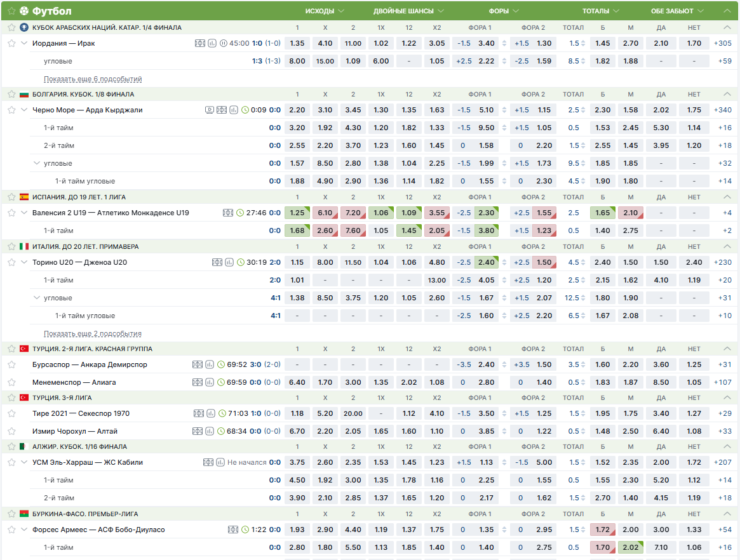Open video stream for Черно Море match
Image resolution: width=740 pixels, height=560 pixels.
[x=210, y=110]
